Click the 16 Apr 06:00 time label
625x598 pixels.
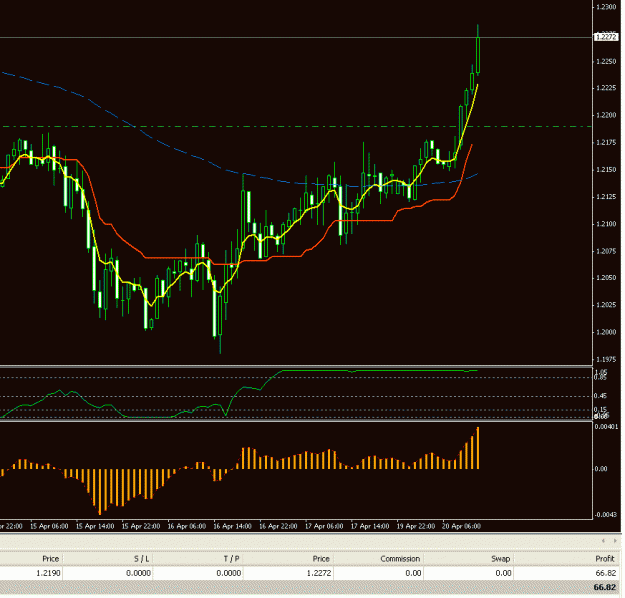[x=187, y=526]
